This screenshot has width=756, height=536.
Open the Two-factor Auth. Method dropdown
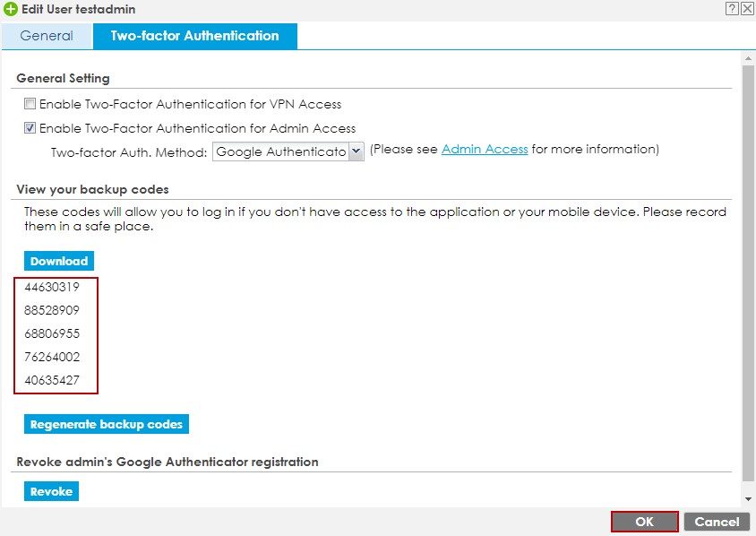(356, 151)
